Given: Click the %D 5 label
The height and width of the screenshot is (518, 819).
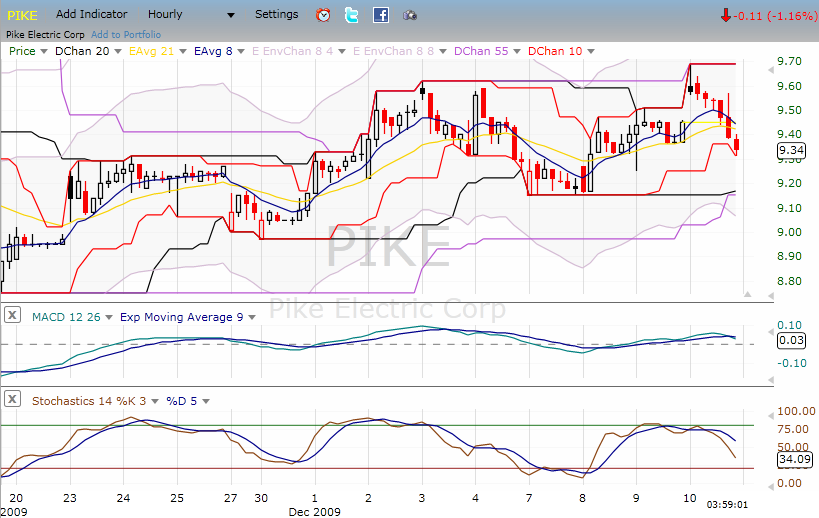Looking at the screenshot, I should (182, 402).
